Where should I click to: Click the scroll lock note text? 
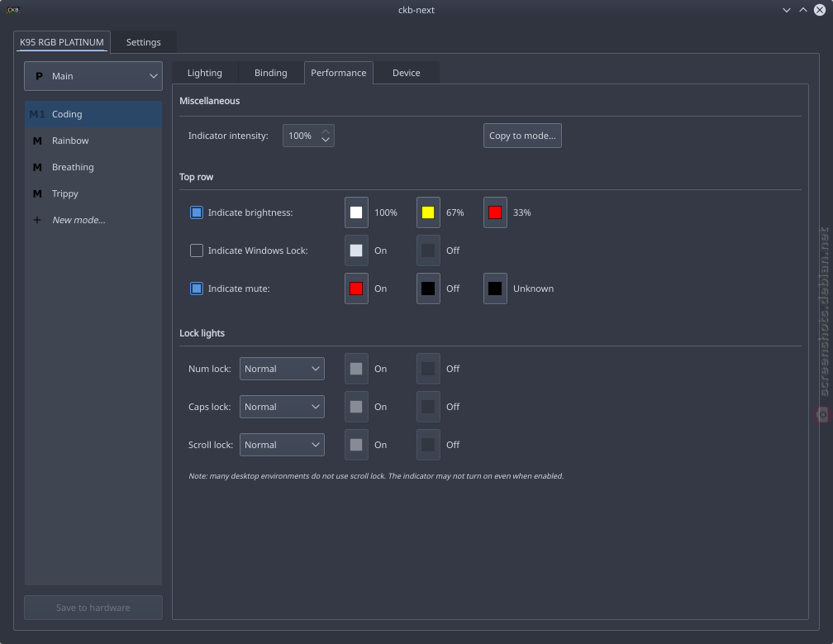click(376, 476)
